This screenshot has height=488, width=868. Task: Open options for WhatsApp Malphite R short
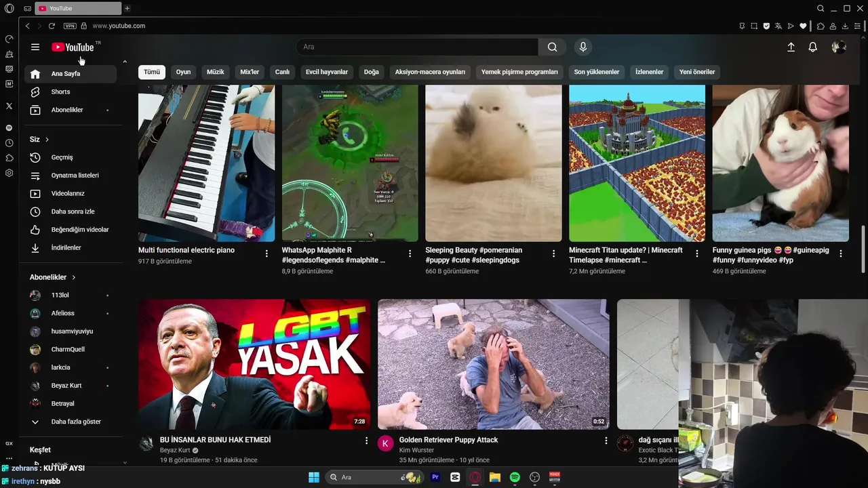tap(410, 253)
